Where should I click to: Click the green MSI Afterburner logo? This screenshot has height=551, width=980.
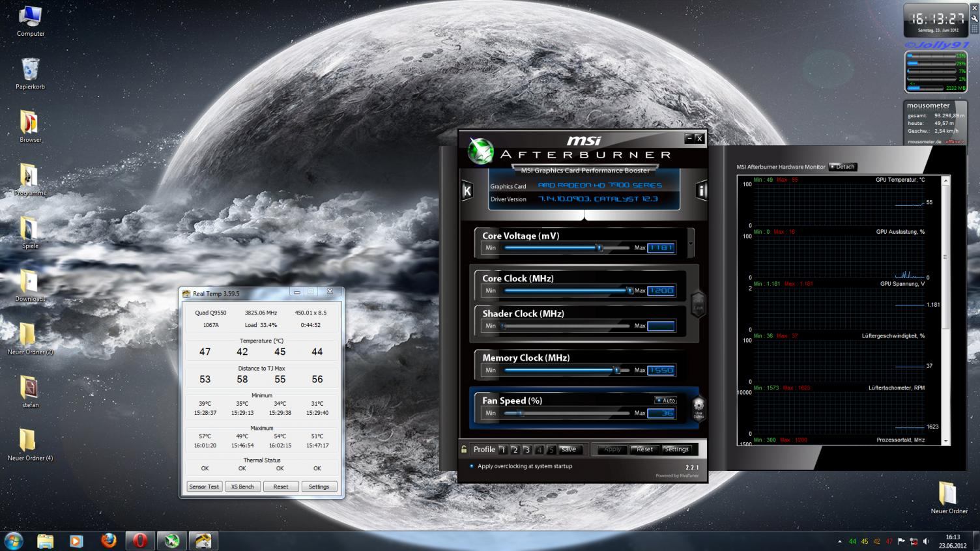(x=481, y=150)
